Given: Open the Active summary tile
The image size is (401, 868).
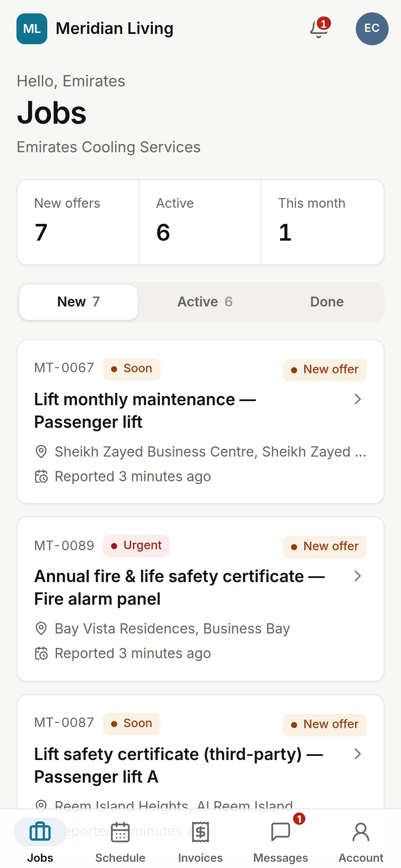Looking at the screenshot, I should coord(200,222).
